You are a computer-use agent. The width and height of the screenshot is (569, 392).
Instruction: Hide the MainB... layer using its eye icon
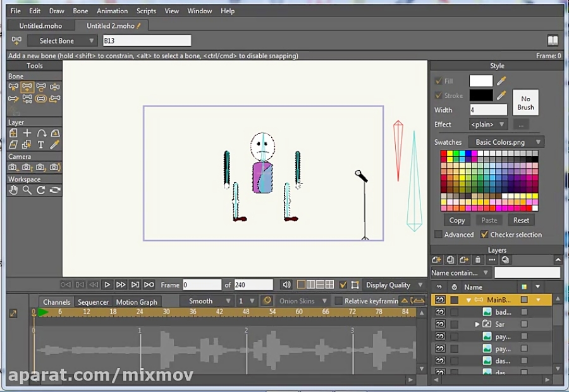pyautogui.click(x=440, y=300)
